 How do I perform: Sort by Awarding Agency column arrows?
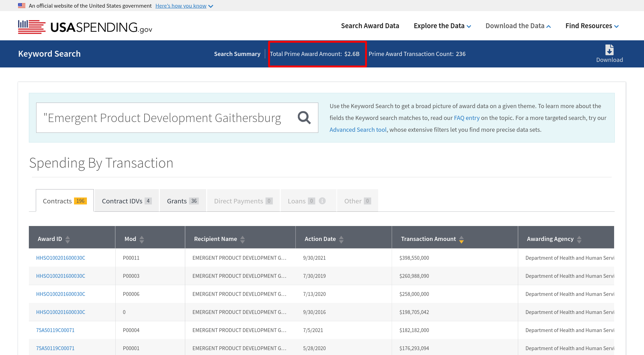(x=579, y=239)
